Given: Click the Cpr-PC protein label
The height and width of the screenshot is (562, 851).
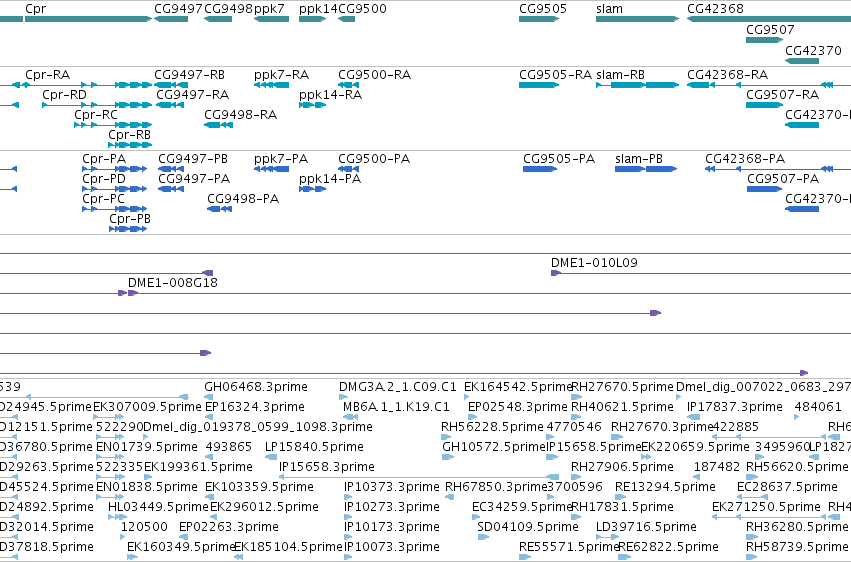Looking at the screenshot, I should pos(104,199).
